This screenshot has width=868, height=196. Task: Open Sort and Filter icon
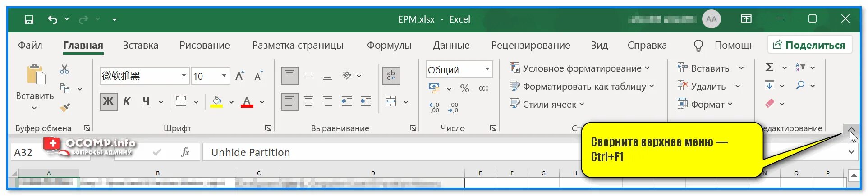click(800, 68)
